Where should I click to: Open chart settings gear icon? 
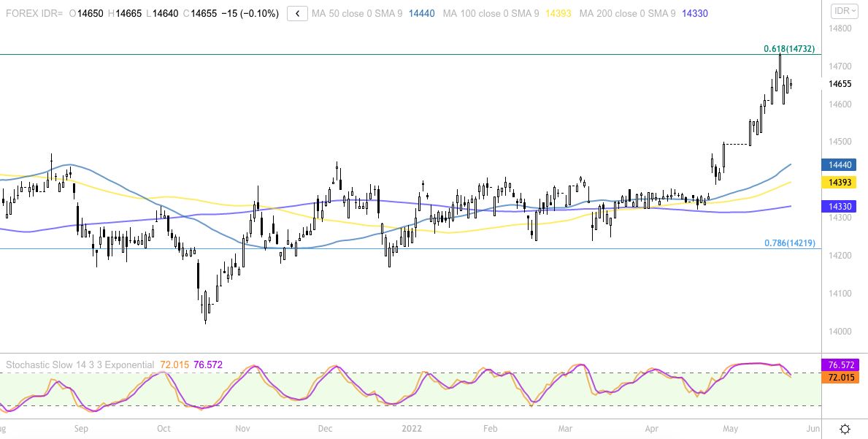click(845, 429)
